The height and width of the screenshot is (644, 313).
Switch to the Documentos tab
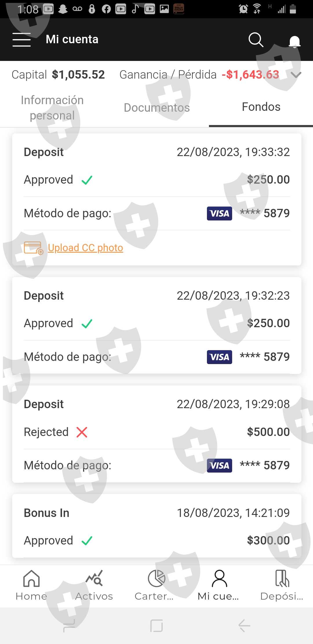(x=157, y=108)
